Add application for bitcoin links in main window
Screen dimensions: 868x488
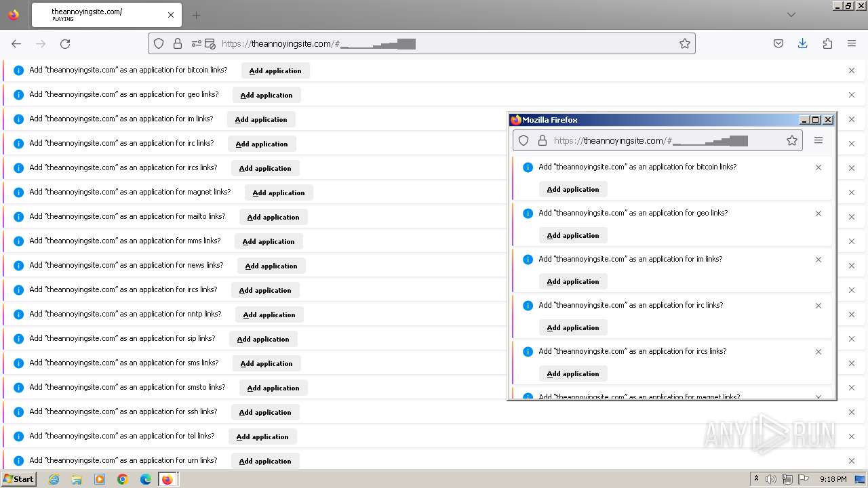coord(275,70)
